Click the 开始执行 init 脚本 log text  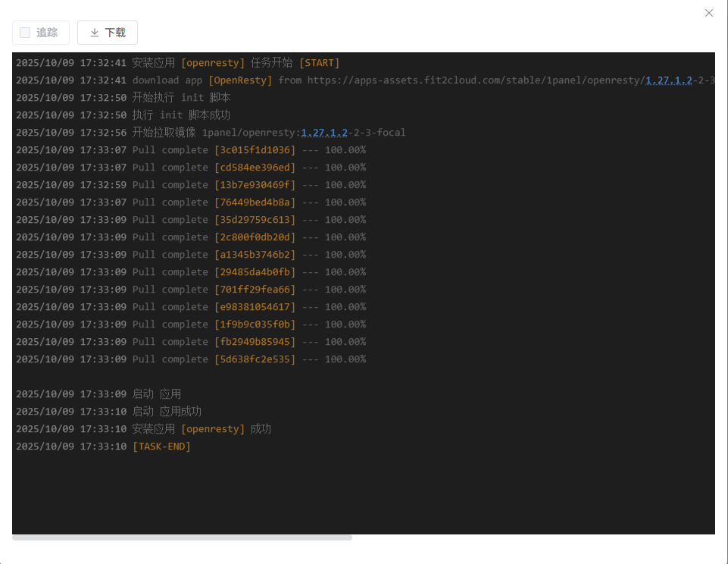coord(182,98)
